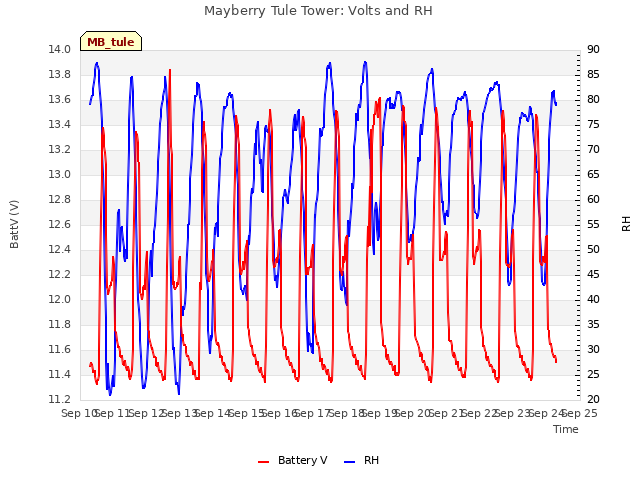Click the chart title Mayberry Tule Tower
Viewport: 640px width, 480px height.
318,10
